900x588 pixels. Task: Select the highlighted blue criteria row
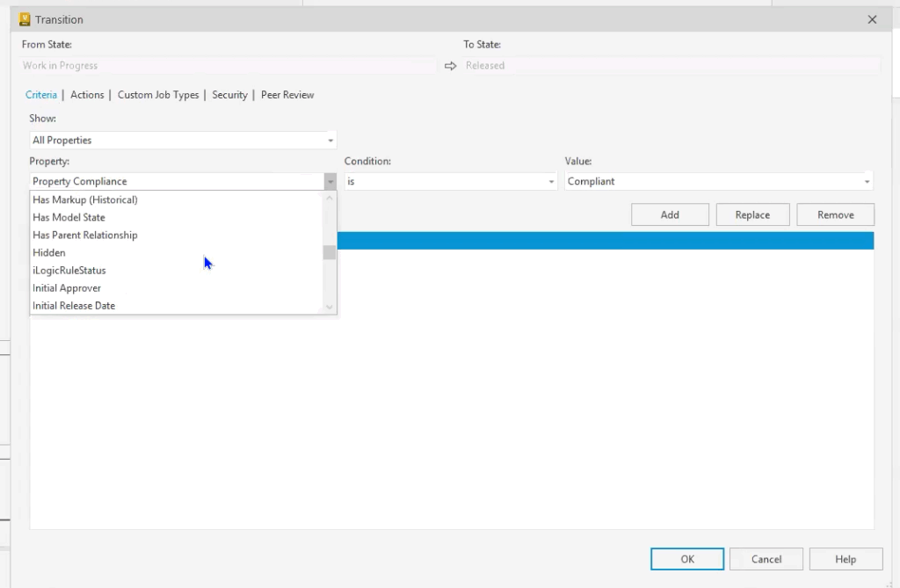click(606, 241)
